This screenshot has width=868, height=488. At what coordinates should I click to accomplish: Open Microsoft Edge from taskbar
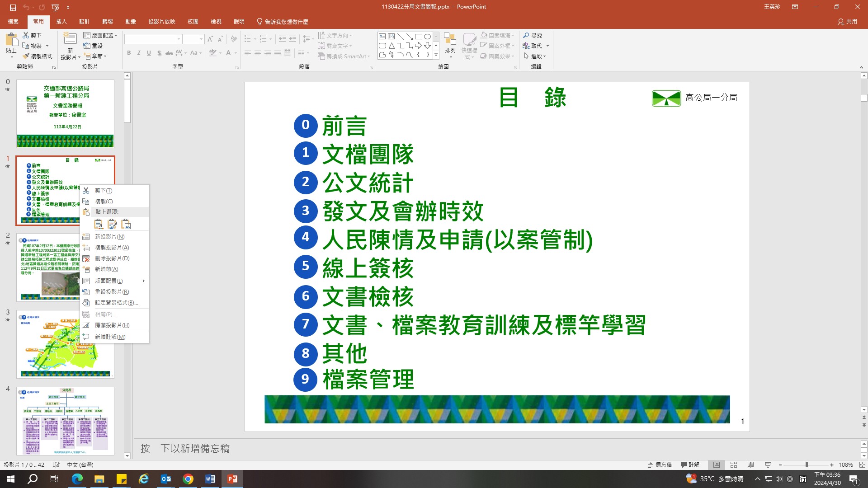pyautogui.click(x=77, y=479)
